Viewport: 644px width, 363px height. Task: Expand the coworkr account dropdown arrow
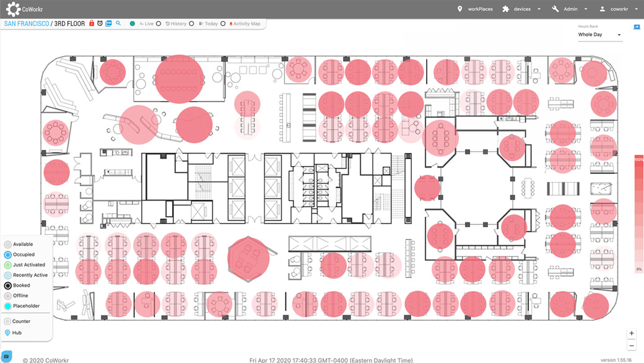(x=636, y=9)
